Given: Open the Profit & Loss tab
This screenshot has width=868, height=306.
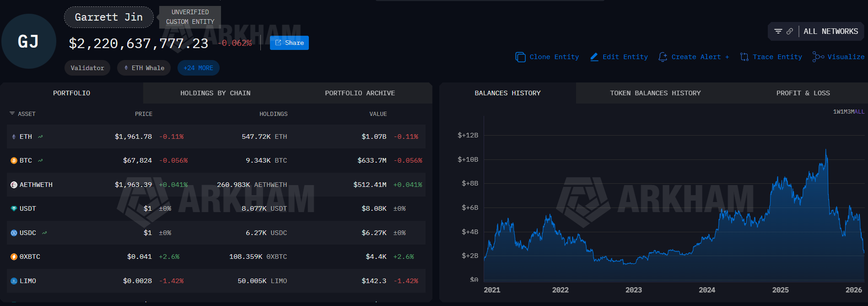Looking at the screenshot, I should click(803, 93).
